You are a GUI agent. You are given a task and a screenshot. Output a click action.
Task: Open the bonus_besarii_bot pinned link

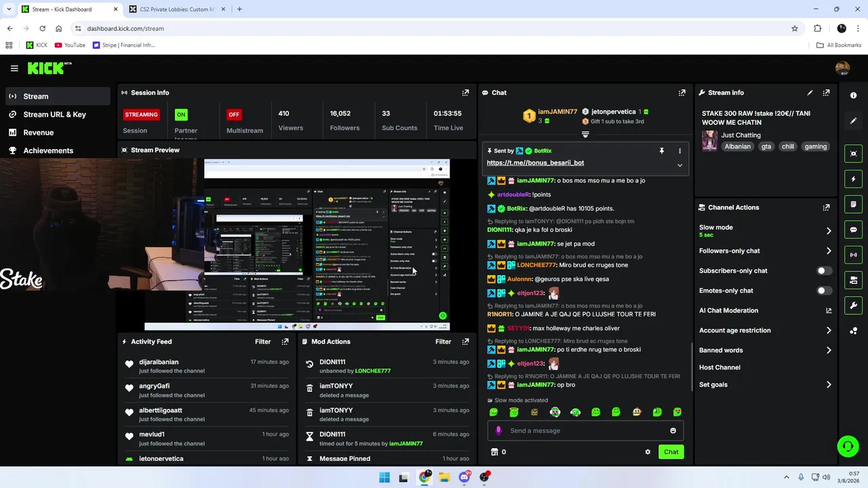click(535, 163)
